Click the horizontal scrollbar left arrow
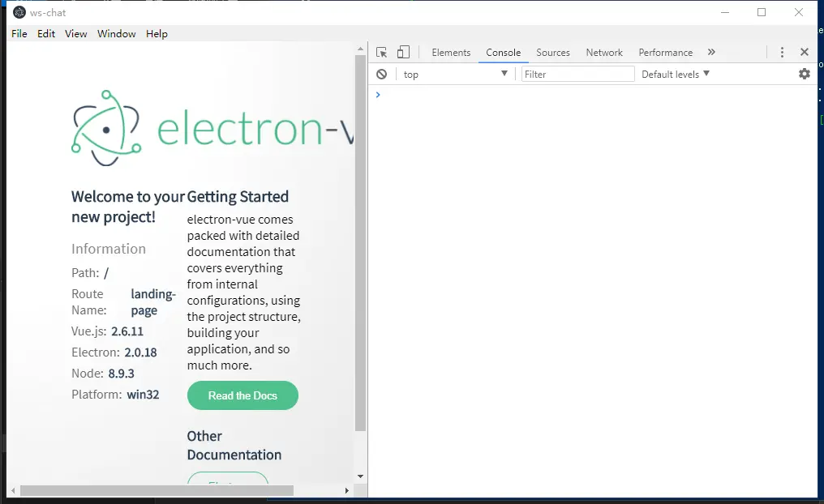This screenshot has height=504, width=824. click(13, 490)
